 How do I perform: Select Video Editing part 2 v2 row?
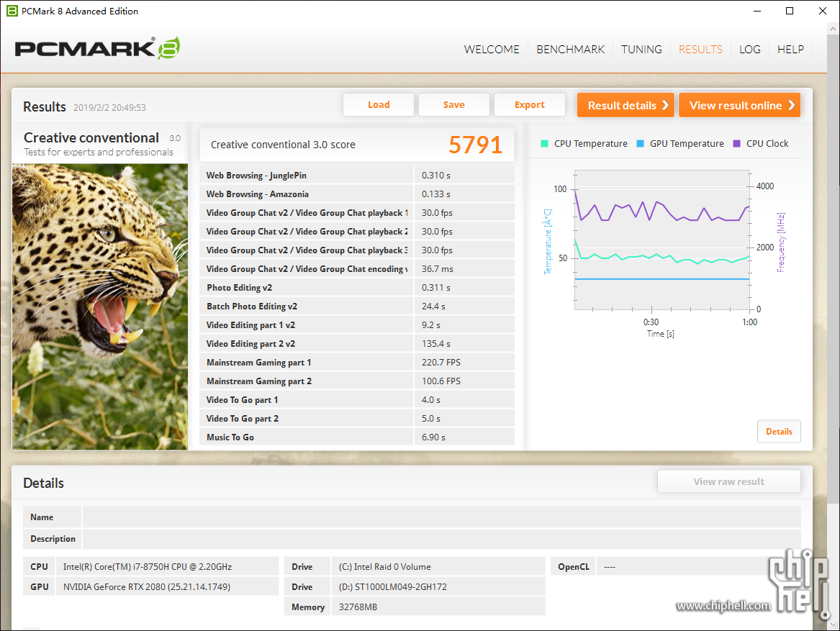(x=357, y=344)
